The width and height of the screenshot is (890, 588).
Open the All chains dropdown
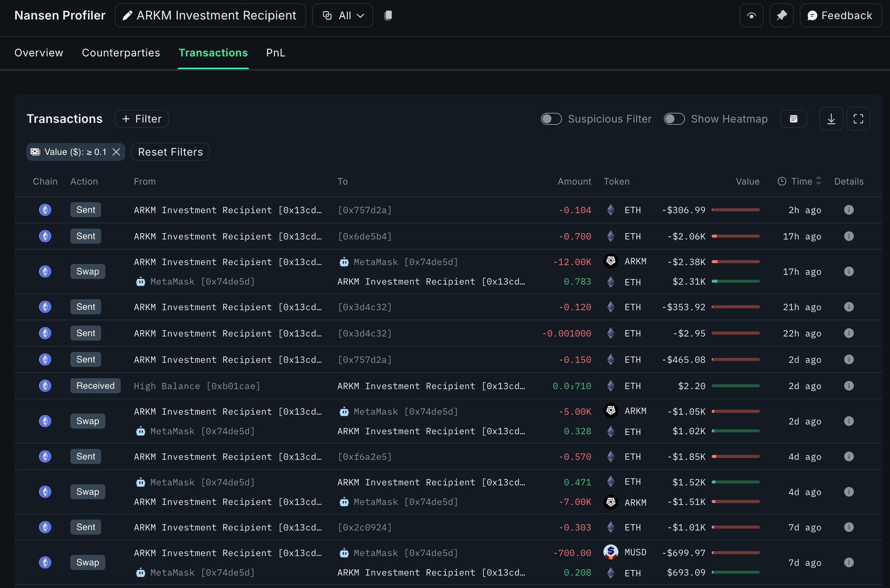pyautogui.click(x=342, y=16)
